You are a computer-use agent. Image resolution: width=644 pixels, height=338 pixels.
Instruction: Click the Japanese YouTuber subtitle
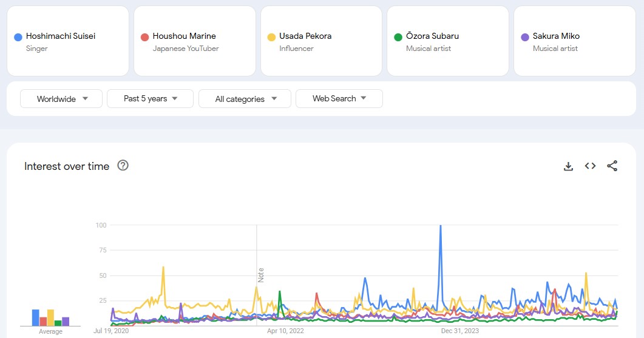click(x=186, y=49)
